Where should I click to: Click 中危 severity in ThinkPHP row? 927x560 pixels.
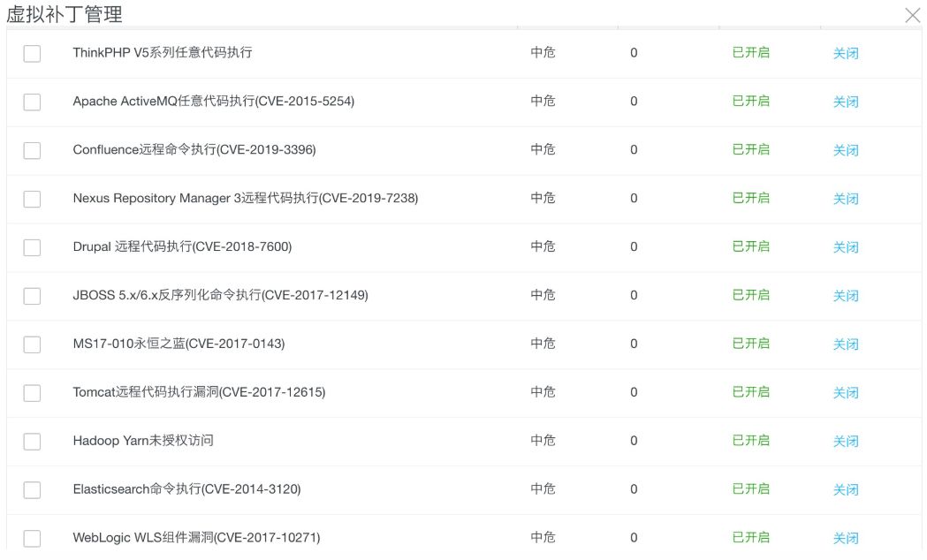tap(543, 53)
